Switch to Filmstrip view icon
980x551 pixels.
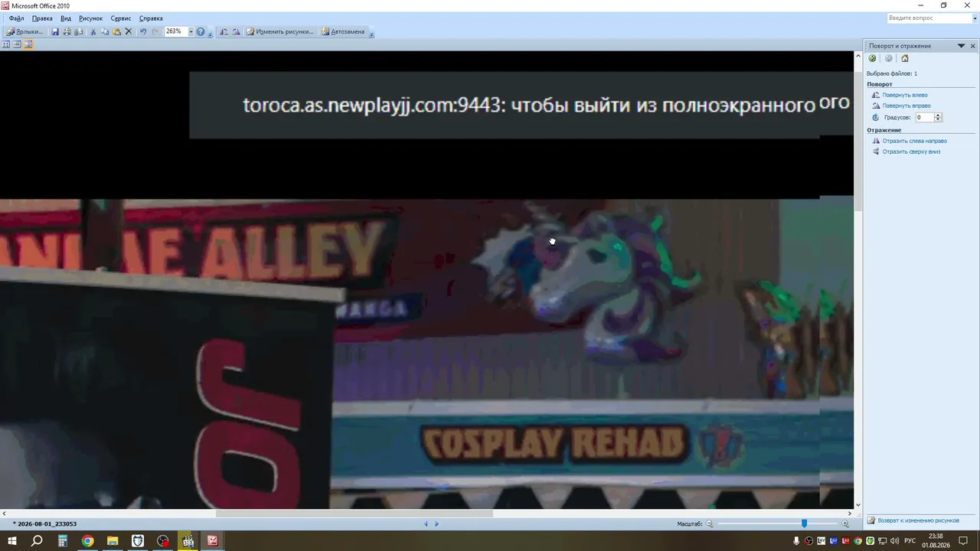click(17, 44)
